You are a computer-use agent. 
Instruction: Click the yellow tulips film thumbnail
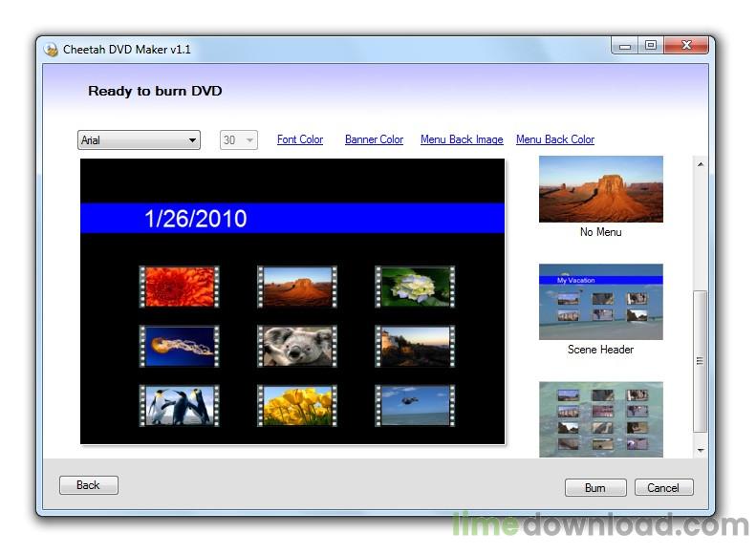tap(297, 406)
